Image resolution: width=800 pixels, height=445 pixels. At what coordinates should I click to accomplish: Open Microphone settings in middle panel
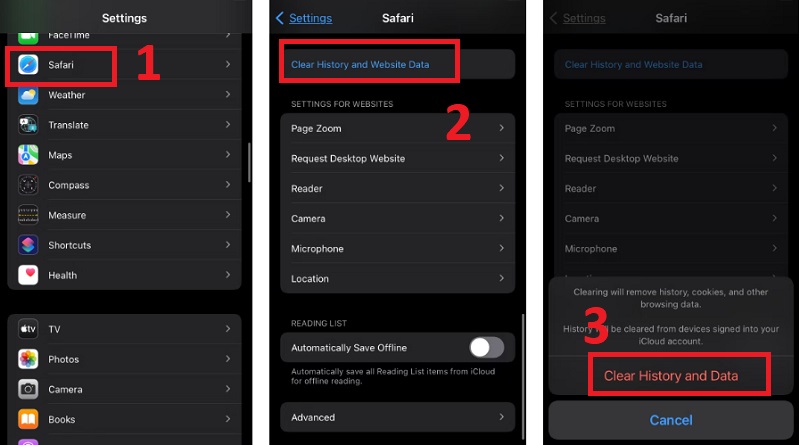coord(317,249)
